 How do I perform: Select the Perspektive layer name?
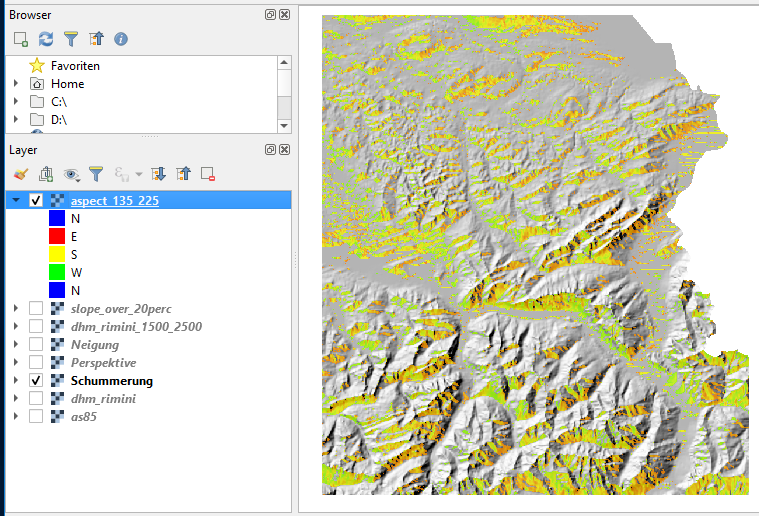(103, 363)
